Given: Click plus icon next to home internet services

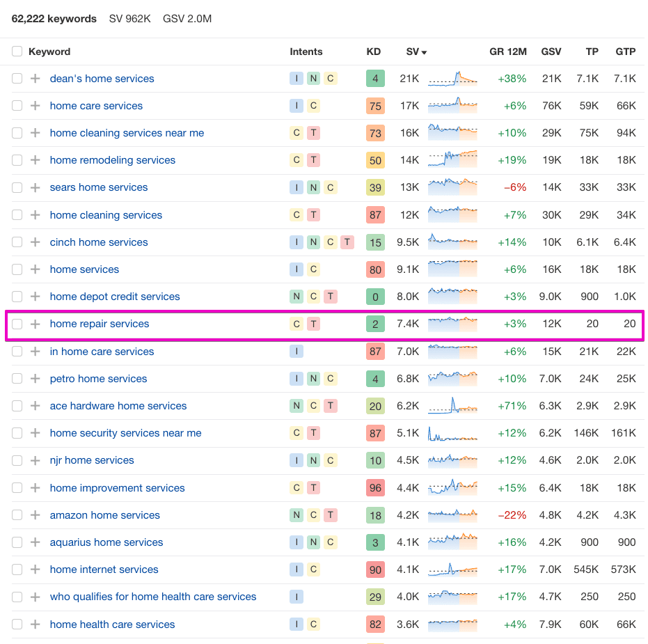Looking at the screenshot, I should pos(35,570).
